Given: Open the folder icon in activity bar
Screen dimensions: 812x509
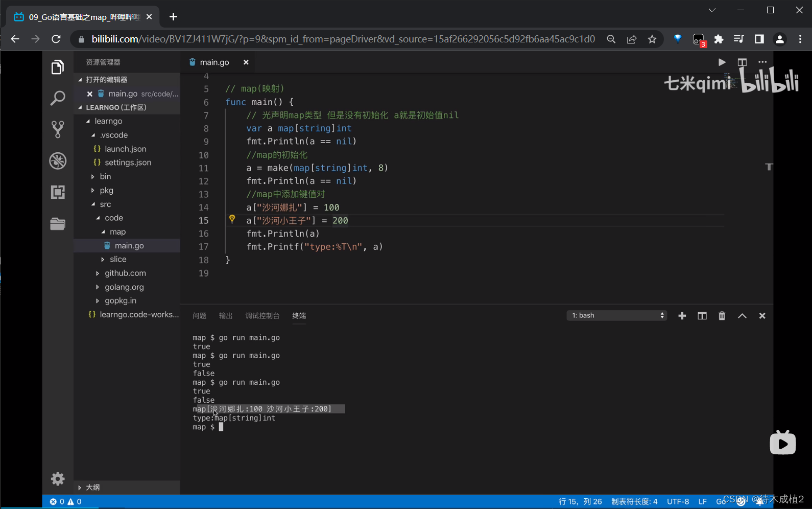Looking at the screenshot, I should (x=58, y=223).
